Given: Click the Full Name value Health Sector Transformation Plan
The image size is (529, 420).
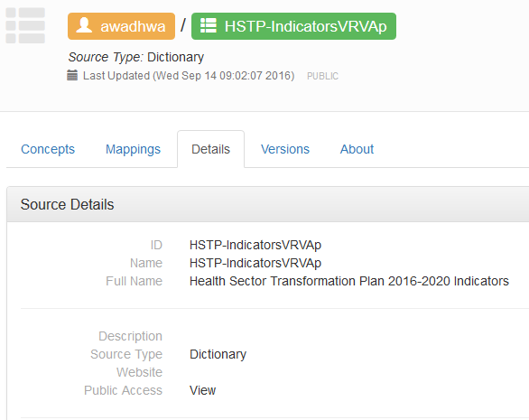Looking at the screenshot, I should [x=349, y=281].
